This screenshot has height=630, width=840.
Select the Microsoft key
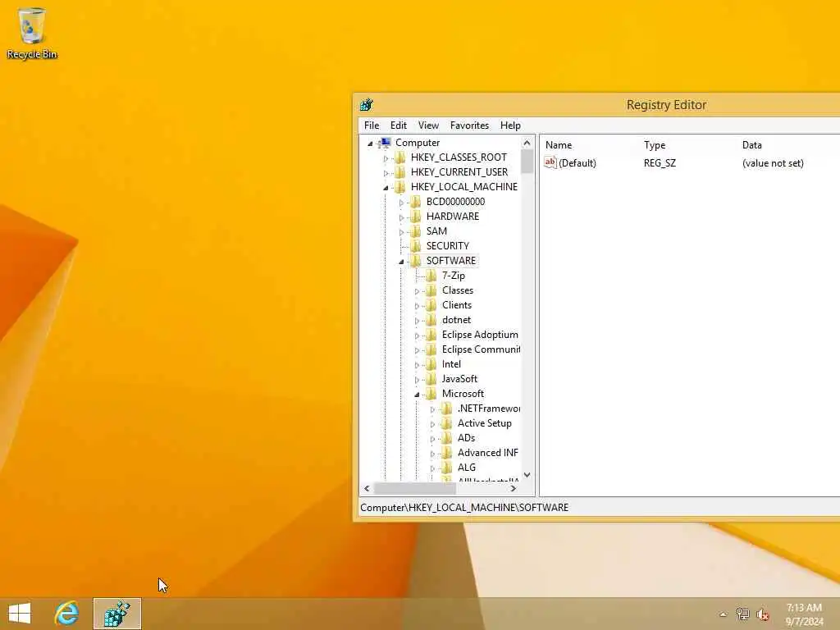463,394
